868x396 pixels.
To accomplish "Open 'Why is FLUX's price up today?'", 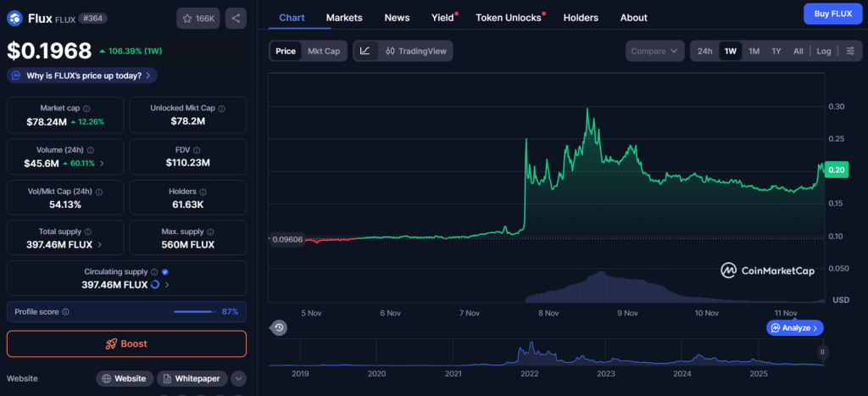I will [x=82, y=75].
